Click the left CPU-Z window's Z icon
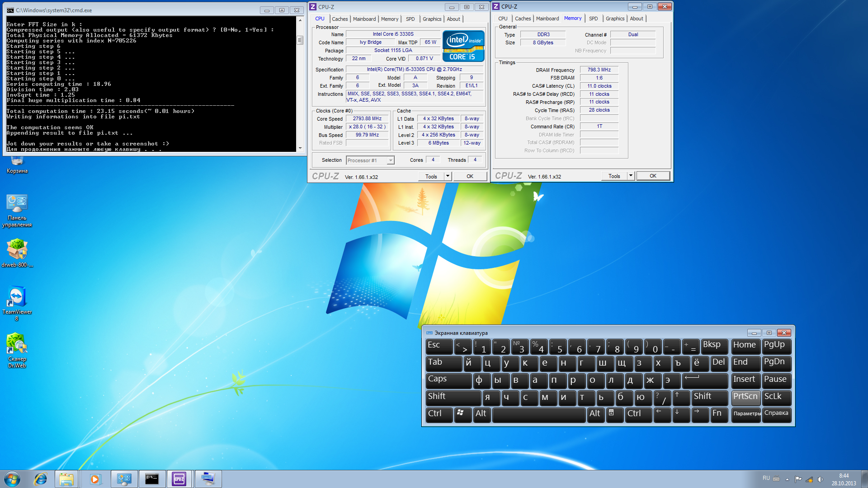 coord(313,7)
